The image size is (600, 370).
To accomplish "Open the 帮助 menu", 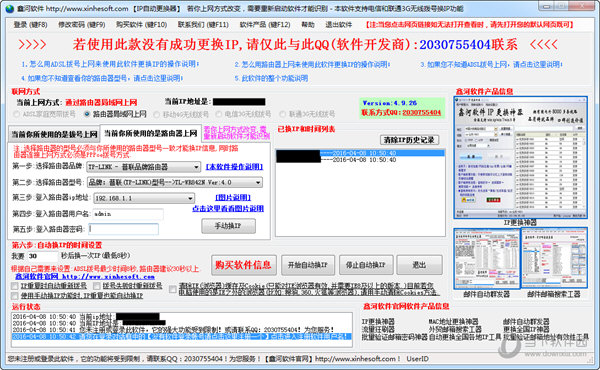I will 308,24.
